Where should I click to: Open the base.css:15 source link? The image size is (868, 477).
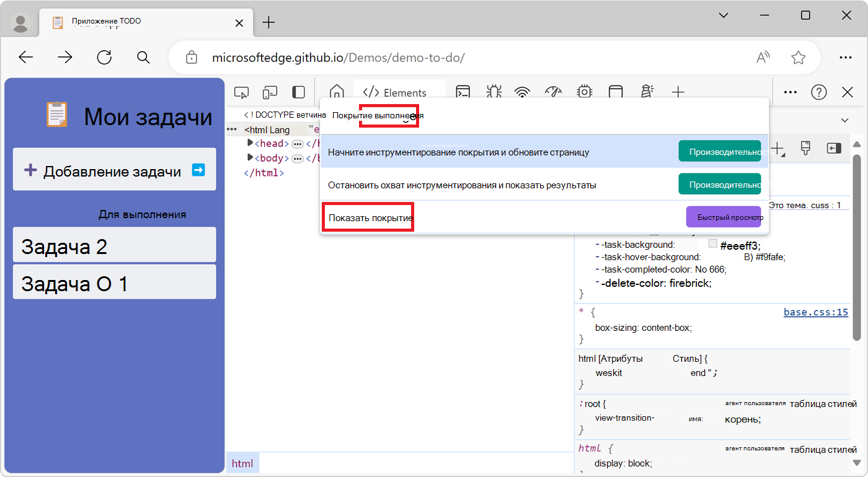(816, 312)
